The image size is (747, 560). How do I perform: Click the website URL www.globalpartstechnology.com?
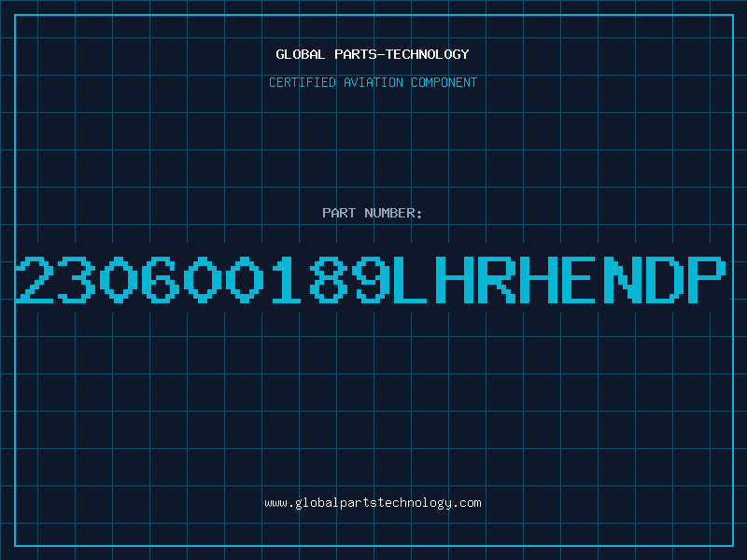click(x=373, y=503)
